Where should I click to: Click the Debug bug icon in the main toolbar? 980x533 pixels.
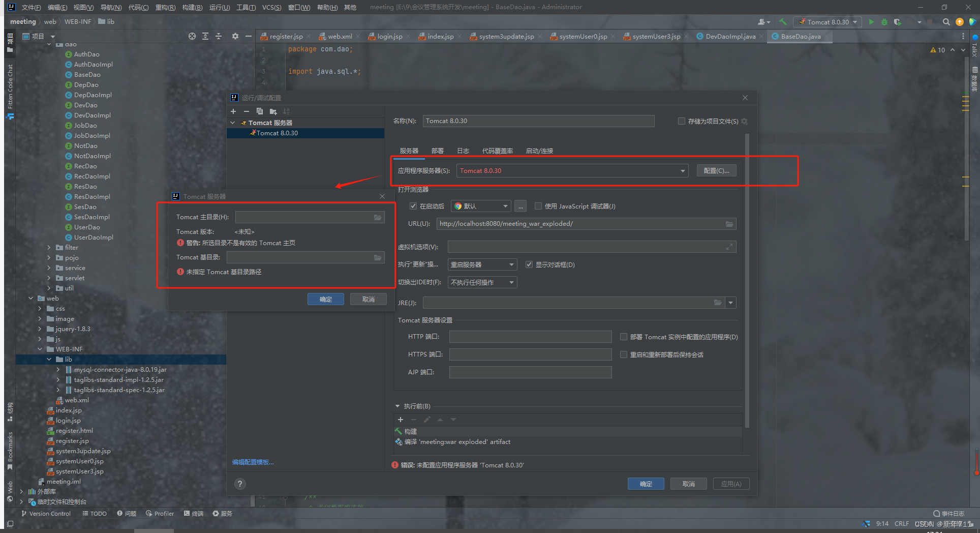point(884,22)
